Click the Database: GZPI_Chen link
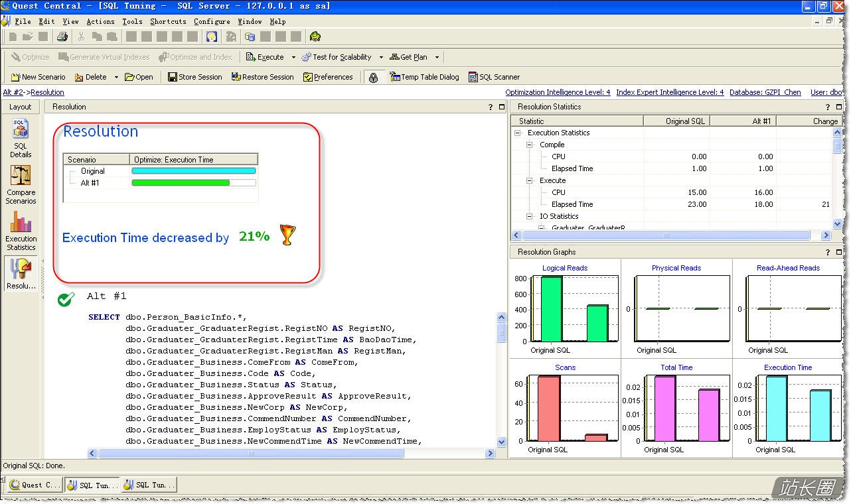Viewport: 851px width, 504px height. [765, 92]
